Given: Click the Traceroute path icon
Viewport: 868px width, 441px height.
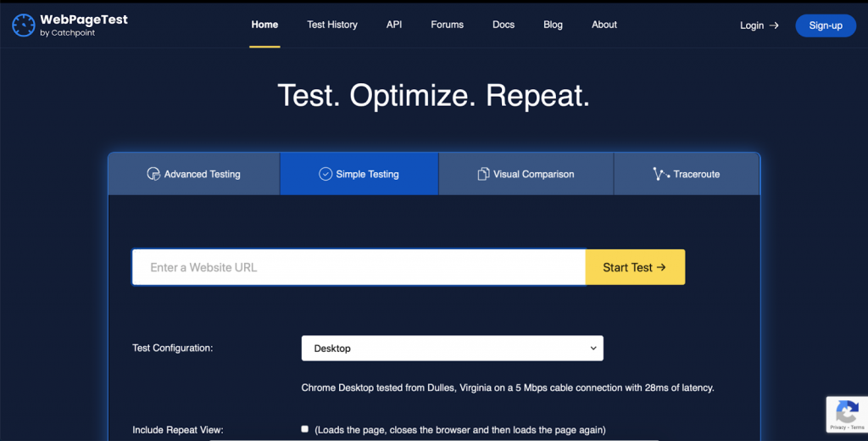Looking at the screenshot, I should pyautogui.click(x=661, y=174).
